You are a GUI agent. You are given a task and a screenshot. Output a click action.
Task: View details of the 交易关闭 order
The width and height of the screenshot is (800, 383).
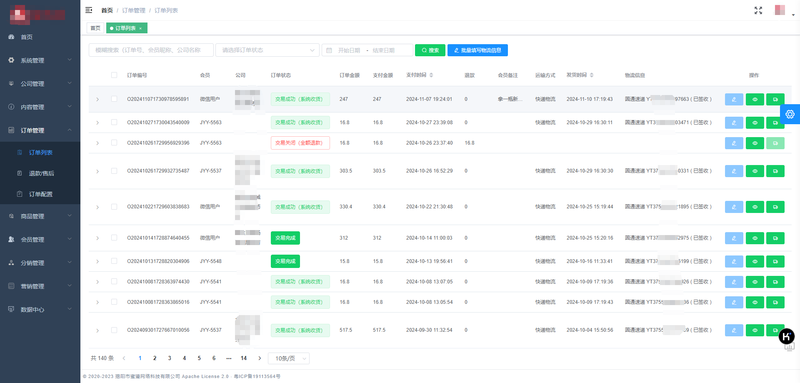coord(755,143)
